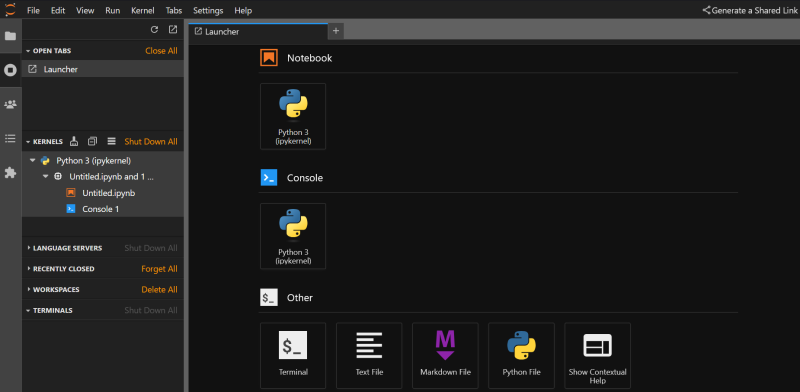
Task: Launch a Python 3 console from the Console section
Action: tap(293, 236)
